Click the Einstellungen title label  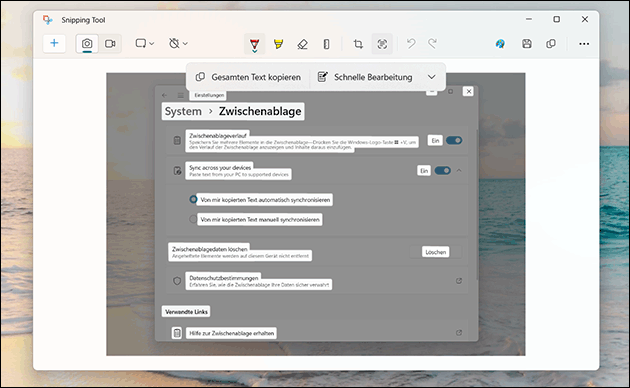tap(209, 95)
